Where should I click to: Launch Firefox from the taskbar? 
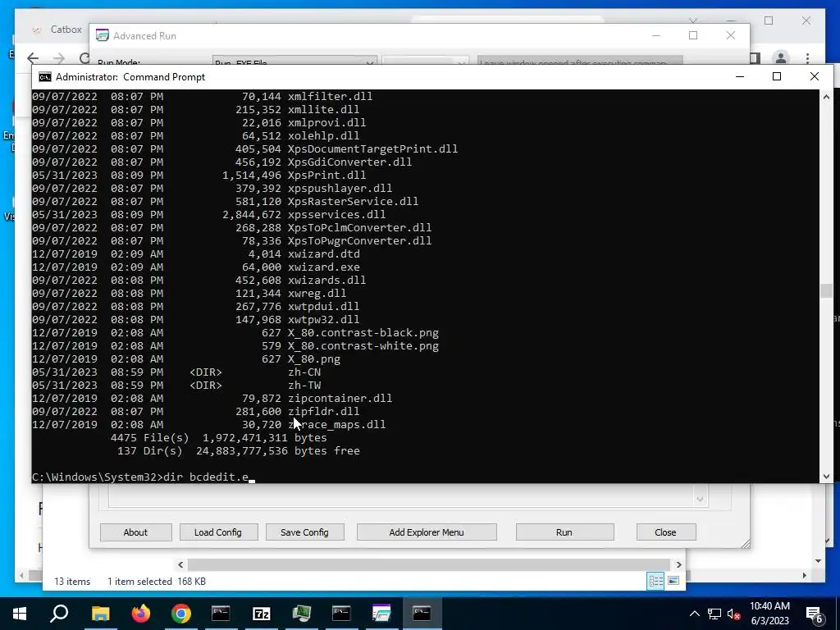pyautogui.click(x=141, y=614)
